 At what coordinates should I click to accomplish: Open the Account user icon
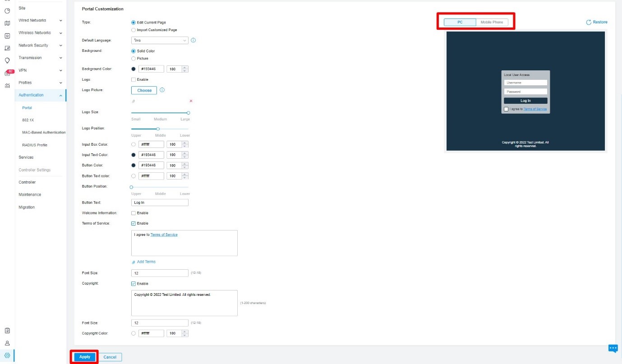pyautogui.click(x=7, y=343)
